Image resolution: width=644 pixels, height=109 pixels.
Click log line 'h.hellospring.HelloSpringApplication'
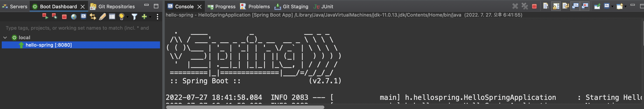pos(480,97)
